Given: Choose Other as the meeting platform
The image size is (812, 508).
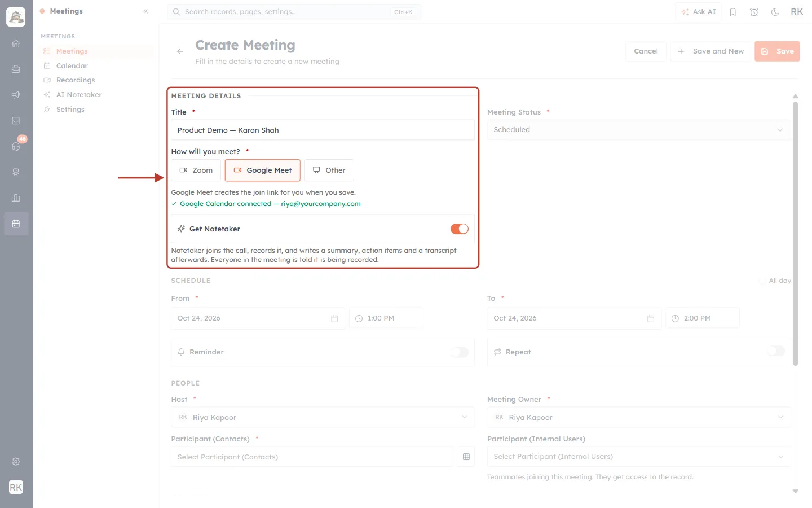Looking at the screenshot, I should (x=329, y=170).
